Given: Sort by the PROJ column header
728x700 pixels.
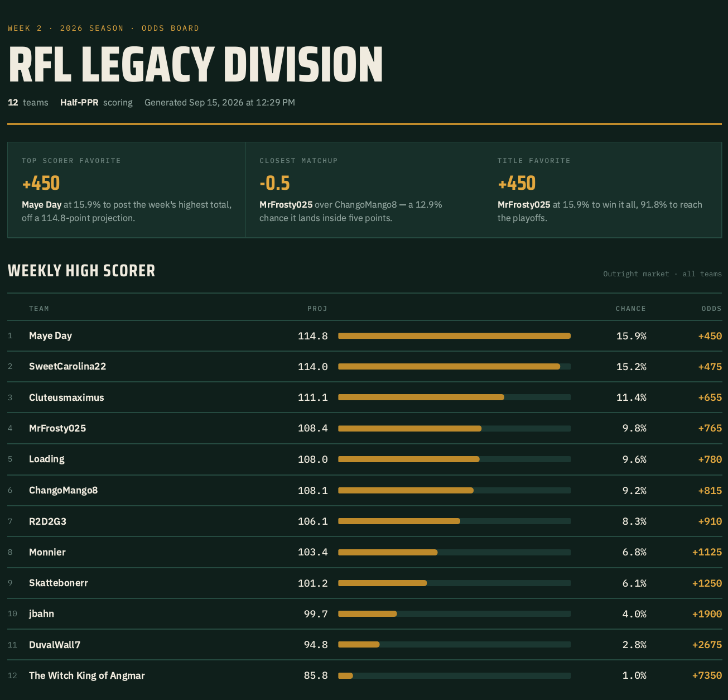Looking at the screenshot, I should tap(317, 309).
